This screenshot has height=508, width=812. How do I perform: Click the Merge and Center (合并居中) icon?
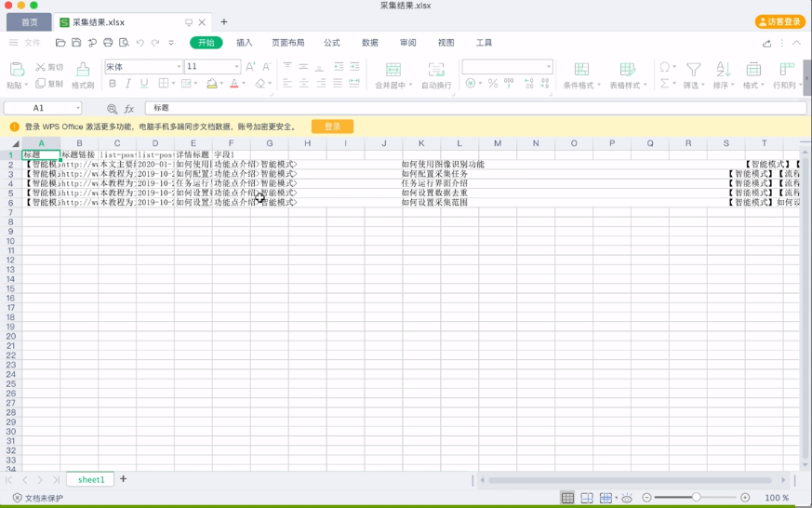(x=393, y=70)
